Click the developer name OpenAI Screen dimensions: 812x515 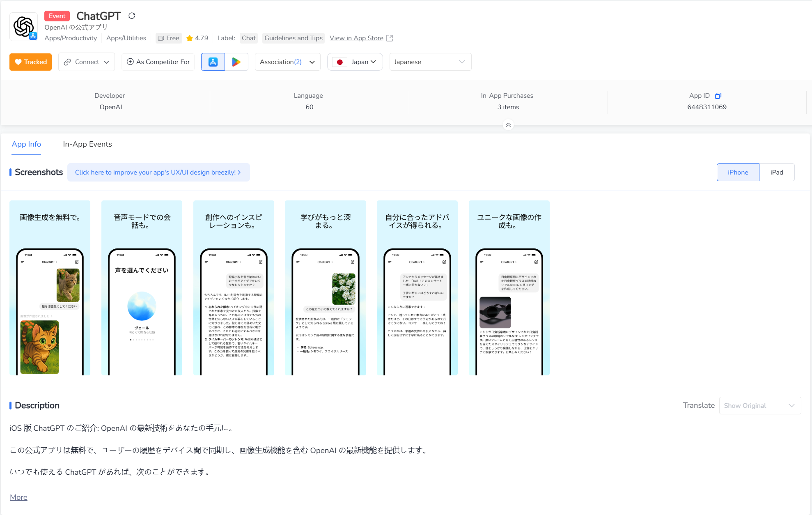(x=111, y=107)
